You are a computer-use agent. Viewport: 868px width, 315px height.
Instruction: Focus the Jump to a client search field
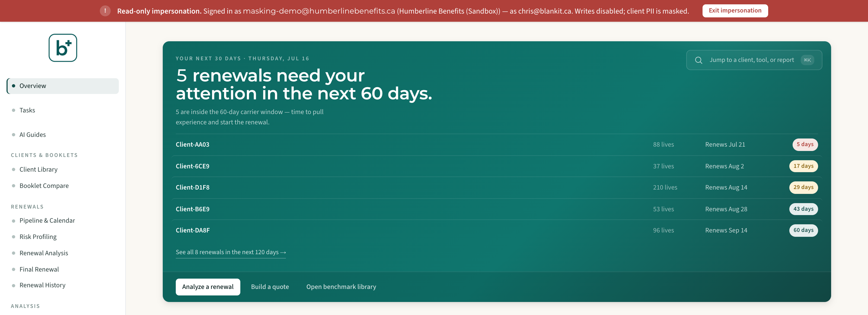click(x=754, y=60)
